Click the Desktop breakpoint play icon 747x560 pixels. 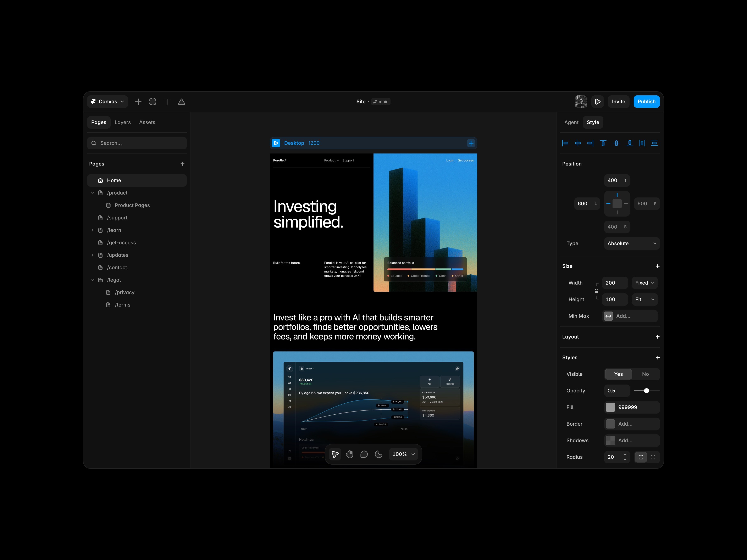point(276,143)
